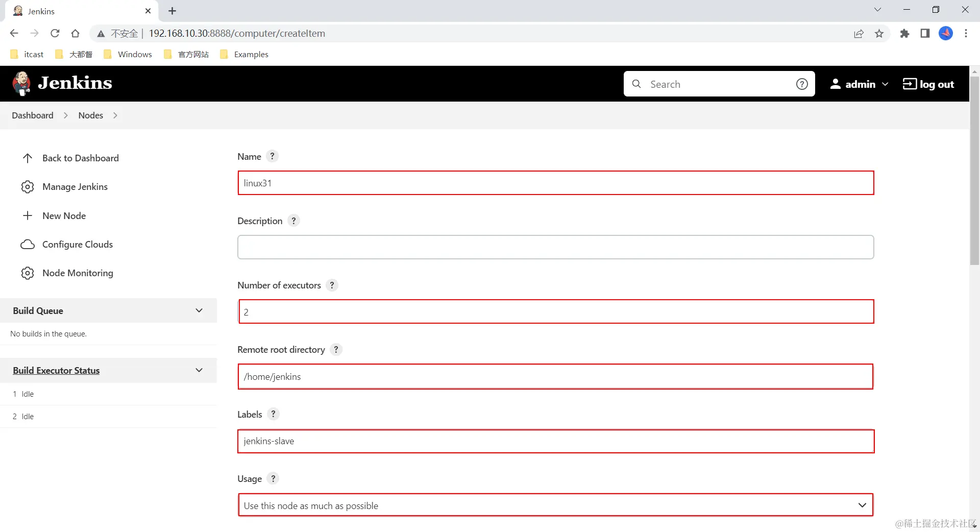Expand Nodes breadcrumb chevron

click(x=115, y=115)
